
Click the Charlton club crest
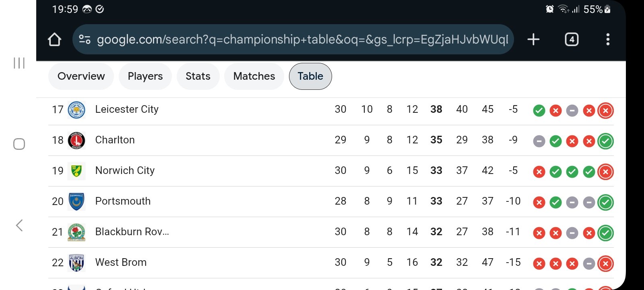[76, 141]
